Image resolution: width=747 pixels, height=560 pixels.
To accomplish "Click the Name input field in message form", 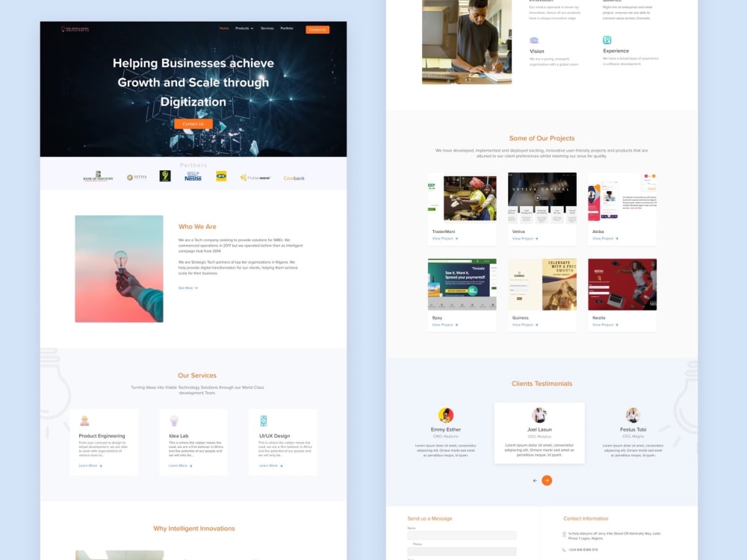I will click(x=462, y=535).
